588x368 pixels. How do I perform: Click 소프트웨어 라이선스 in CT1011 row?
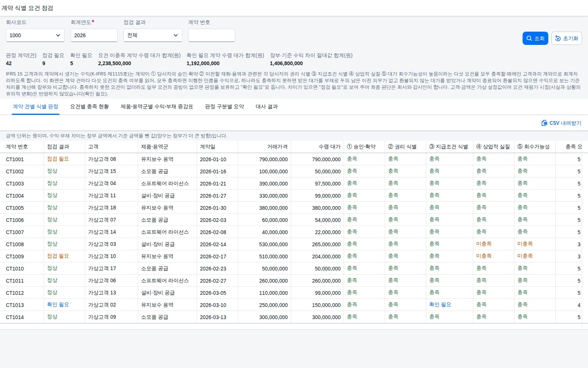(x=165, y=281)
